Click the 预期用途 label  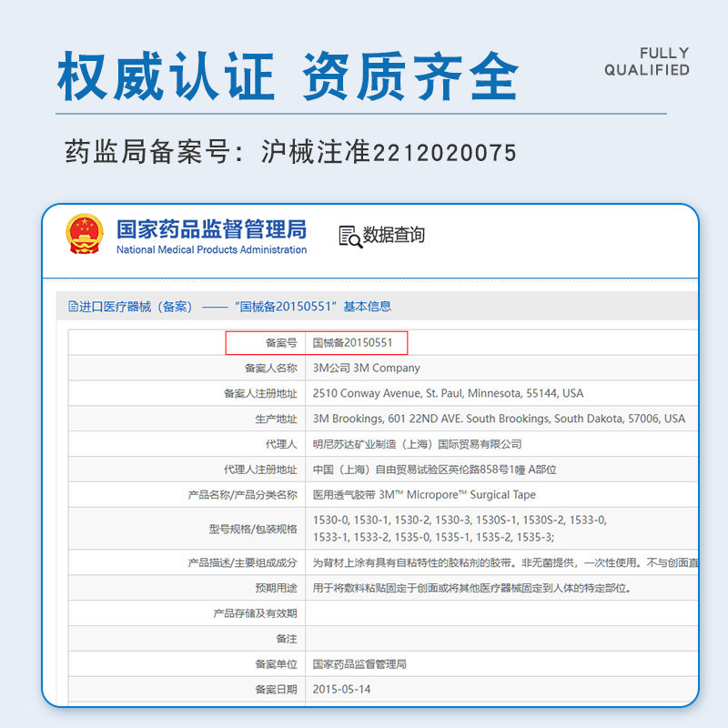pyautogui.click(x=277, y=588)
